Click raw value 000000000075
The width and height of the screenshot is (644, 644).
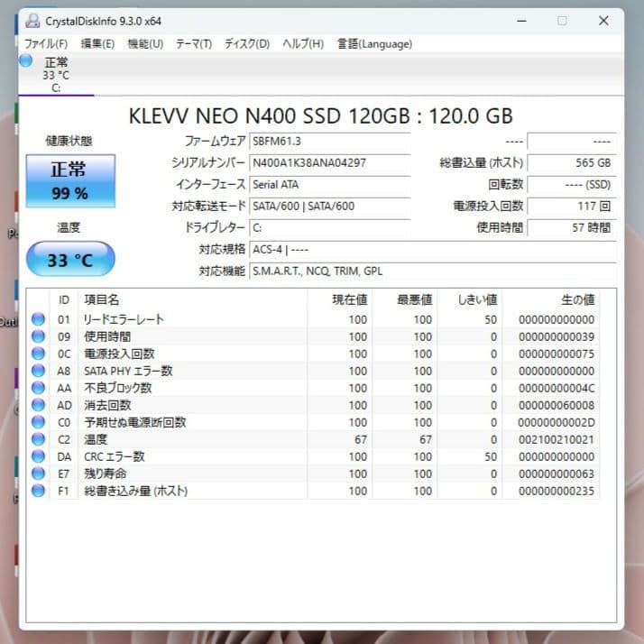point(557,354)
